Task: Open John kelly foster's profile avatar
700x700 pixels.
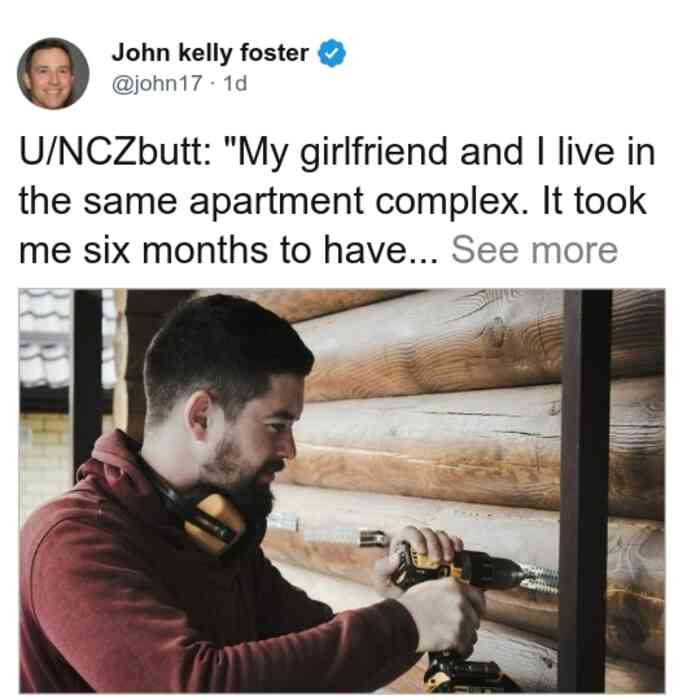Action: point(53,74)
